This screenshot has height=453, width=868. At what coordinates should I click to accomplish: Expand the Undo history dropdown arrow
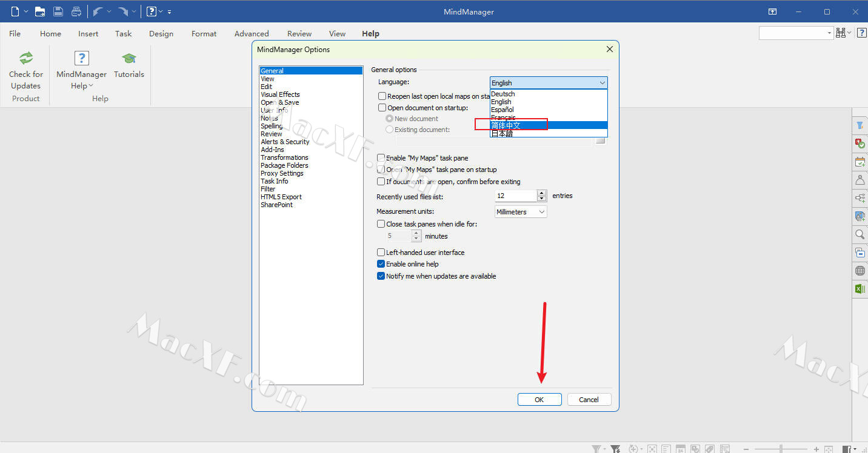pos(109,11)
